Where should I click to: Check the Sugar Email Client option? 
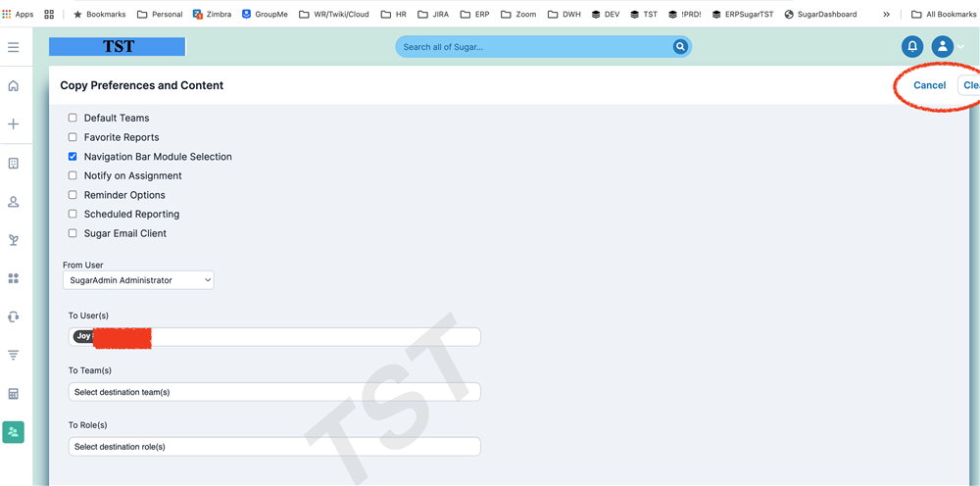tap(73, 233)
